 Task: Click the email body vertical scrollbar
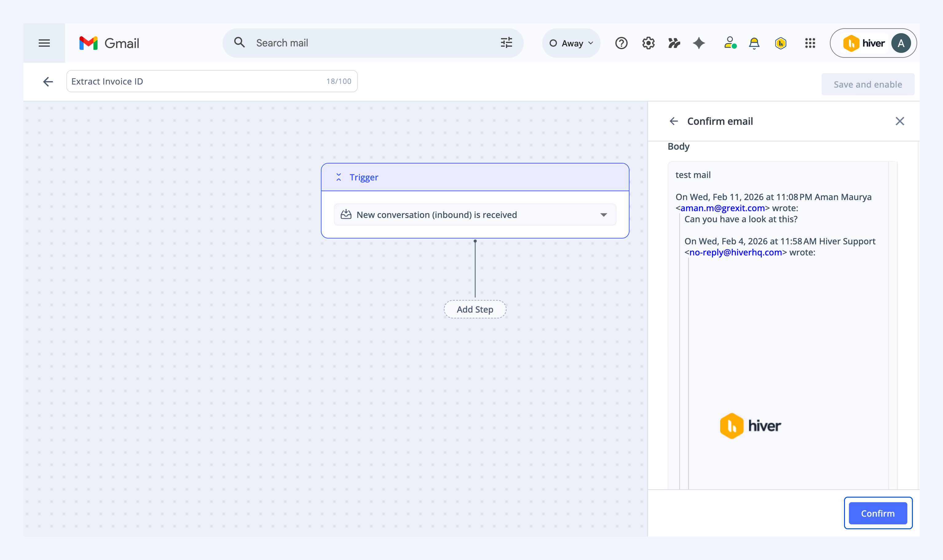click(892, 325)
